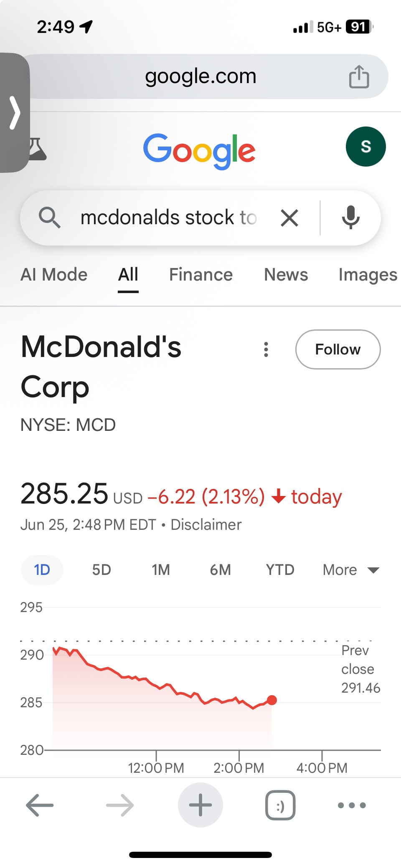Open the News results tab
The width and height of the screenshot is (401, 868).
tap(286, 275)
